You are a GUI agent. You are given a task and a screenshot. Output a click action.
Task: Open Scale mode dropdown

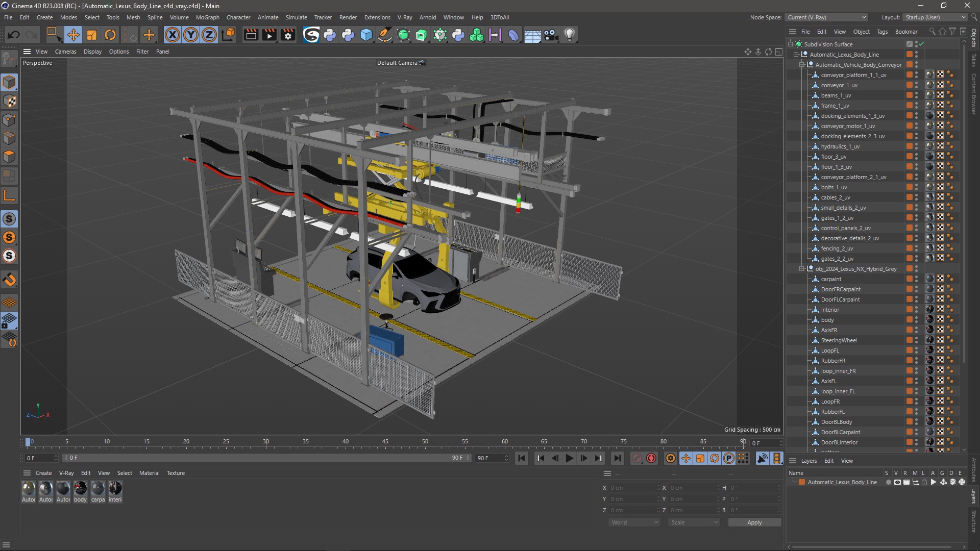(x=694, y=522)
